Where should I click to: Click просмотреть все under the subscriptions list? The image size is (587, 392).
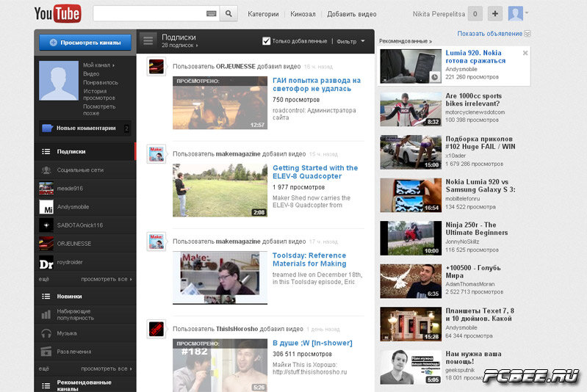[107, 279]
